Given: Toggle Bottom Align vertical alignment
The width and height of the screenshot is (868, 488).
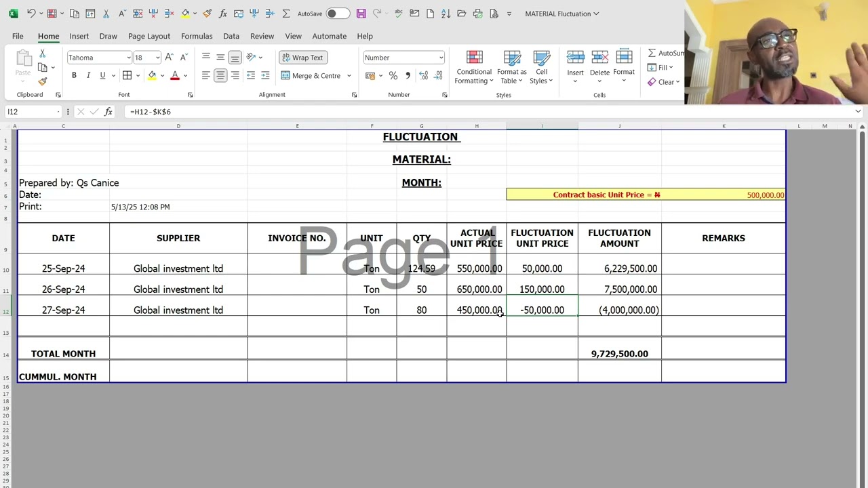Looking at the screenshot, I should (235, 58).
